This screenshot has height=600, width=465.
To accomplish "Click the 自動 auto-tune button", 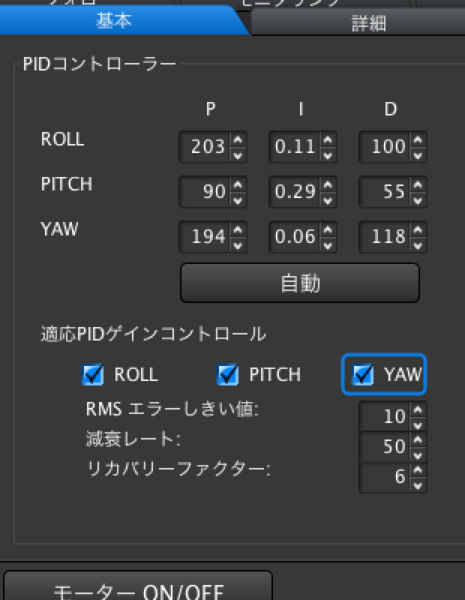I will pyautogui.click(x=300, y=283).
